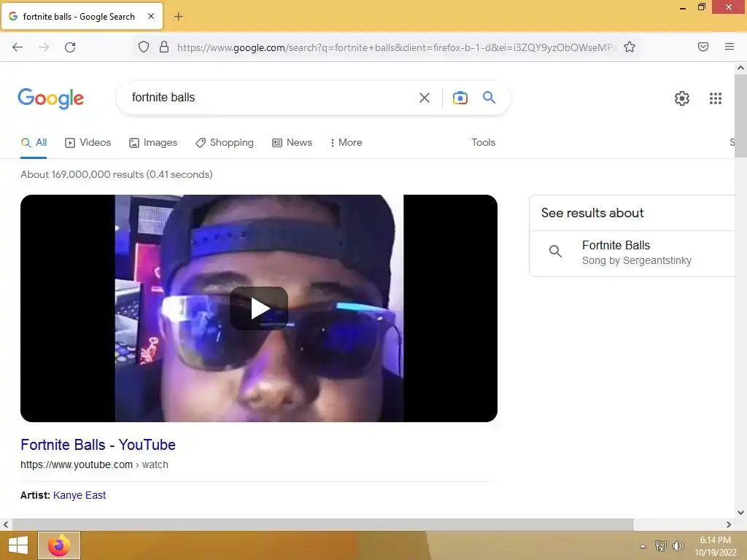747x560 pixels.
Task: Bookmark this page with the star icon
Action: [630, 47]
